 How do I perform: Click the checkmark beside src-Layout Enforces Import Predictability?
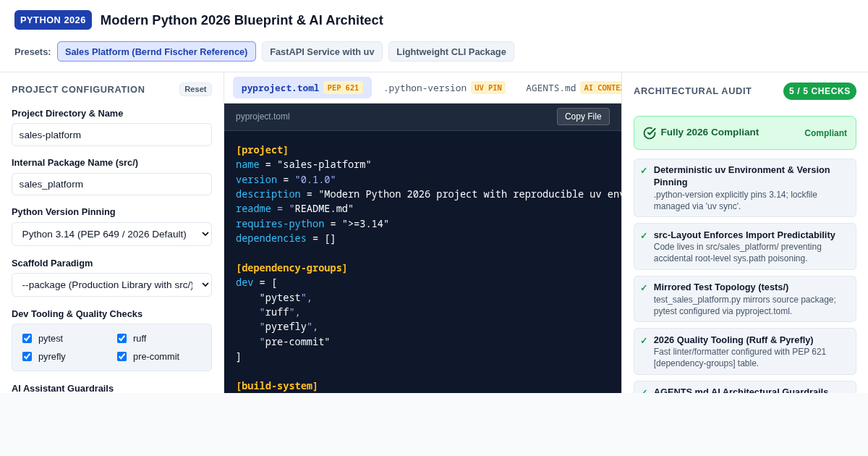tap(644, 236)
